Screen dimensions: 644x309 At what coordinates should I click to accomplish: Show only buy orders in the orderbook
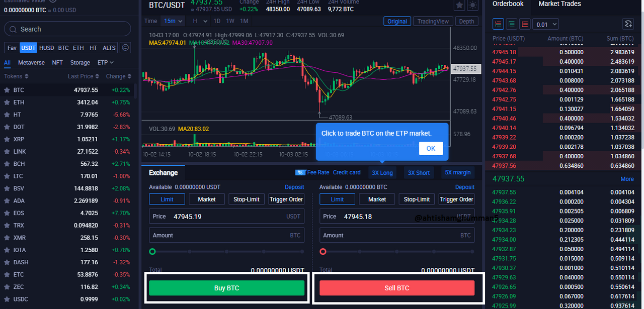click(x=512, y=24)
